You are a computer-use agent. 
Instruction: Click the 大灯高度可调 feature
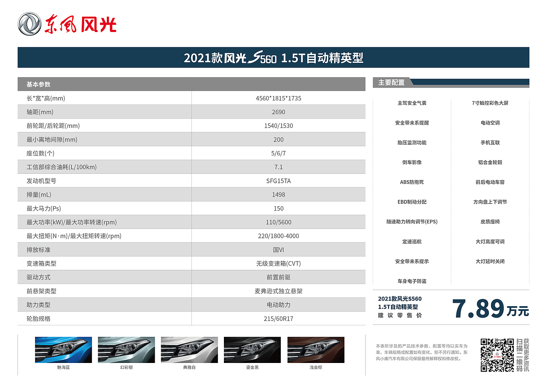coord(490,242)
